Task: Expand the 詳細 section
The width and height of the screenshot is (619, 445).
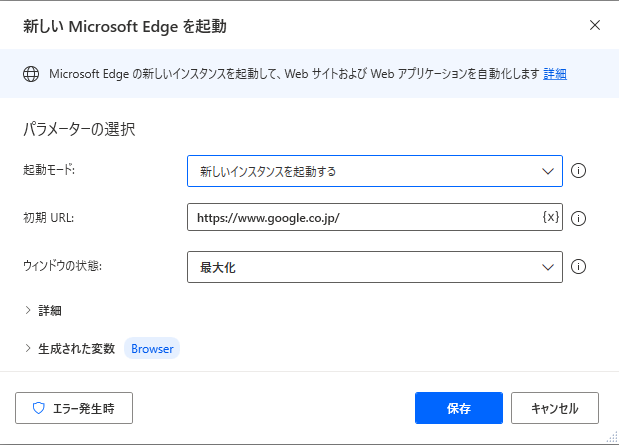Action: click(x=43, y=310)
